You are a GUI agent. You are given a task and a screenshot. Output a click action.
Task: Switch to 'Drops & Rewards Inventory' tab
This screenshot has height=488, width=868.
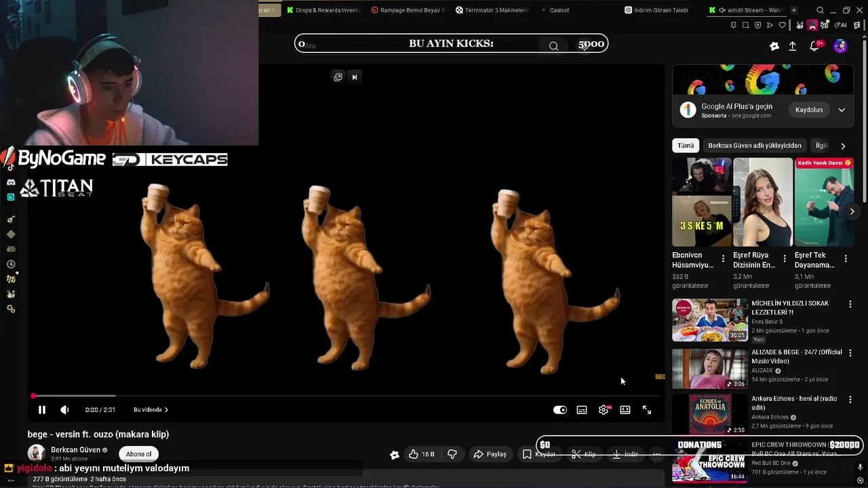coord(323,10)
